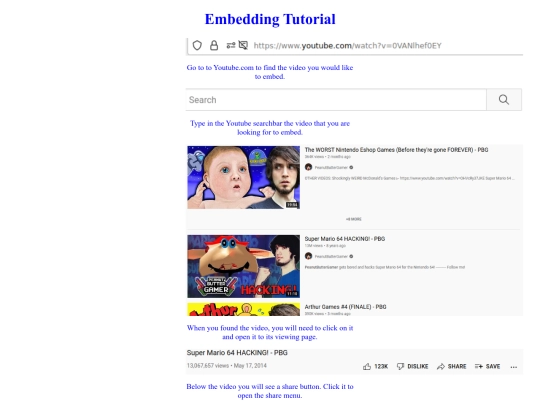This screenshot has width=540, height=405.
Task: Open the three-dots more actions menu
Action: coord(514,367)
